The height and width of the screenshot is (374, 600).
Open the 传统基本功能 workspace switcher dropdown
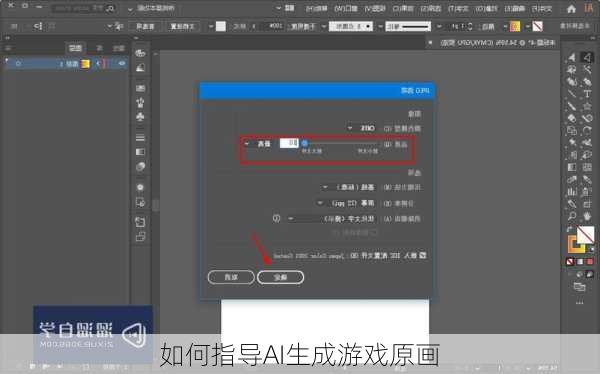pos(152,8)
